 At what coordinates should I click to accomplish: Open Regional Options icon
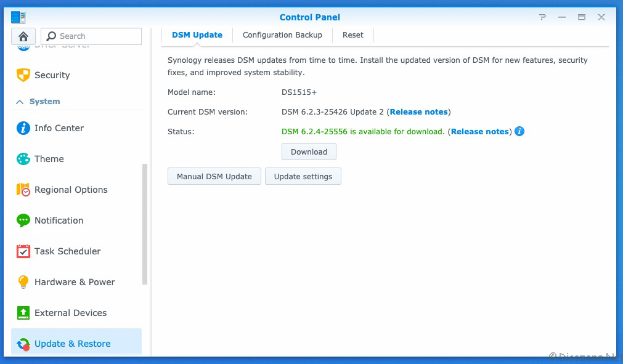(x=23, y=189)
